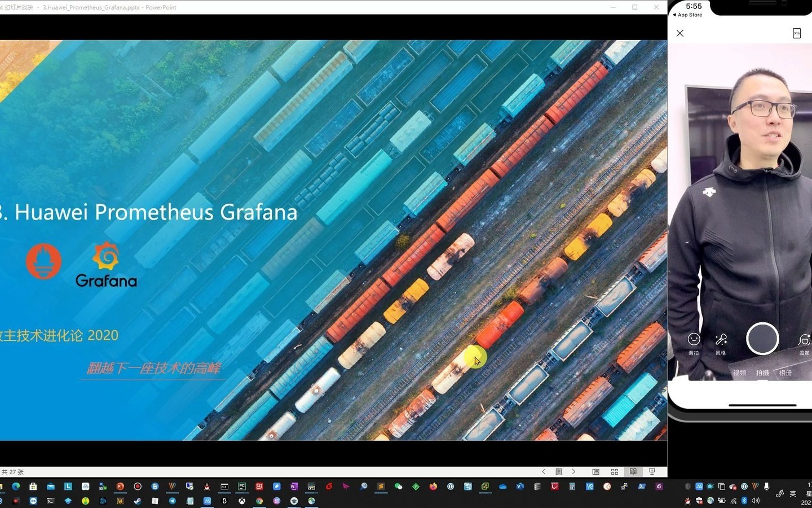Open Telegram from taskbar
Viewport: 812px width, 508px height.
[x=172, y=501]
